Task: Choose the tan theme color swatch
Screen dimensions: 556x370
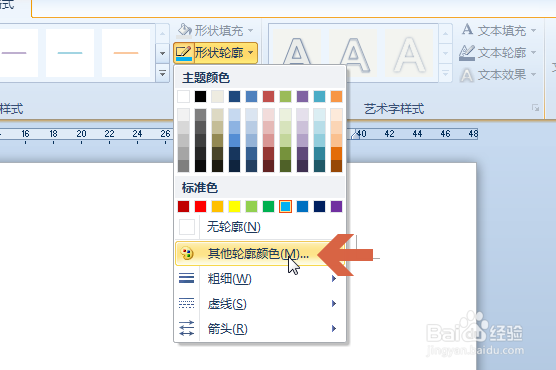Action: 217,96
